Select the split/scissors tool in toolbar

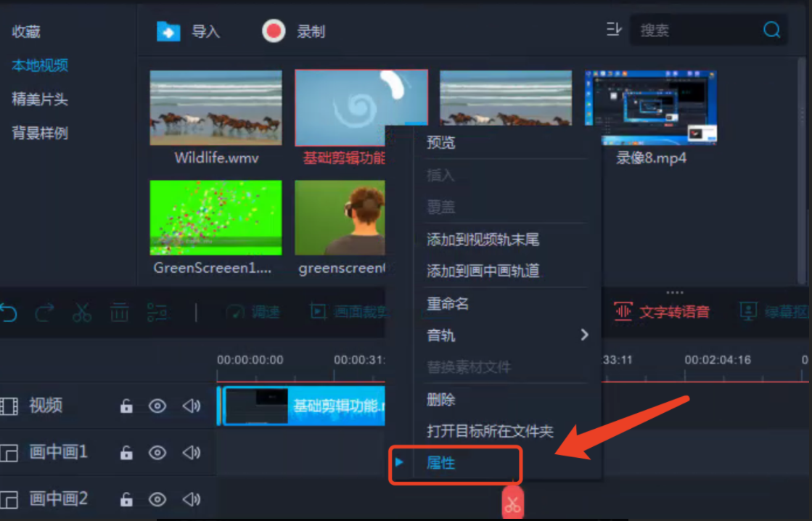click(x=81, y=312)
